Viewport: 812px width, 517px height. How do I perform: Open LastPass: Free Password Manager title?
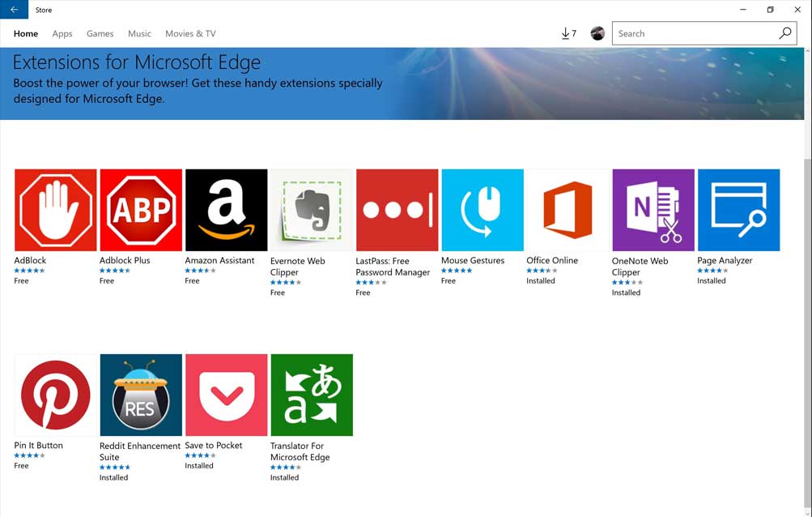393,267
